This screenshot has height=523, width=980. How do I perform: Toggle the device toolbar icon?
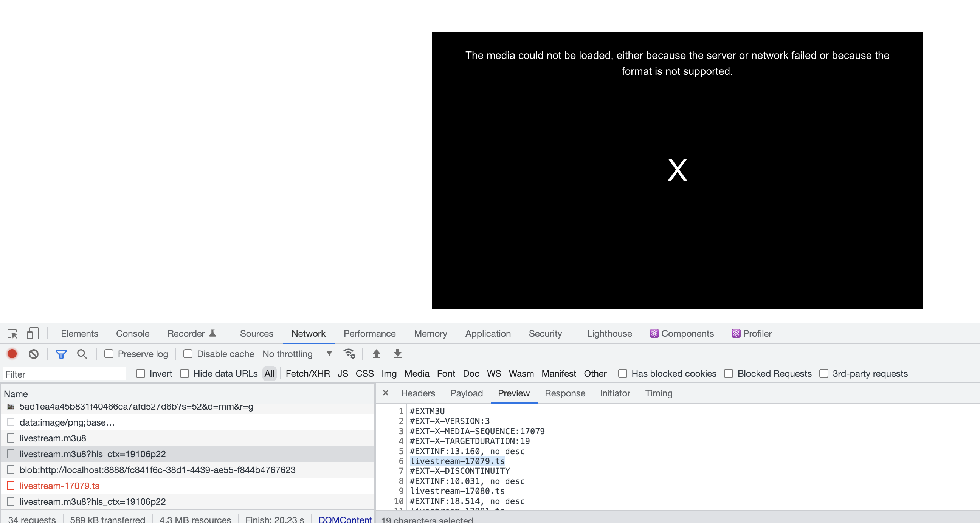(33, 334)
